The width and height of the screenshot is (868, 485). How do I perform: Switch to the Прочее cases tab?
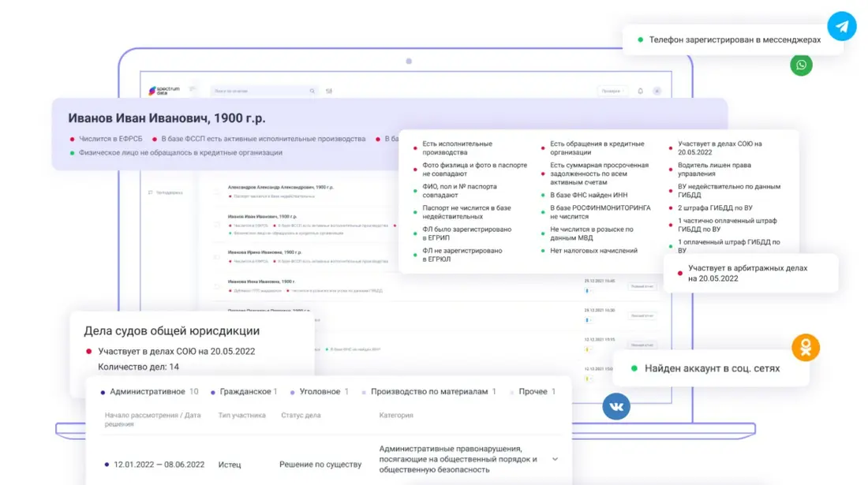[x=533, y=391]
